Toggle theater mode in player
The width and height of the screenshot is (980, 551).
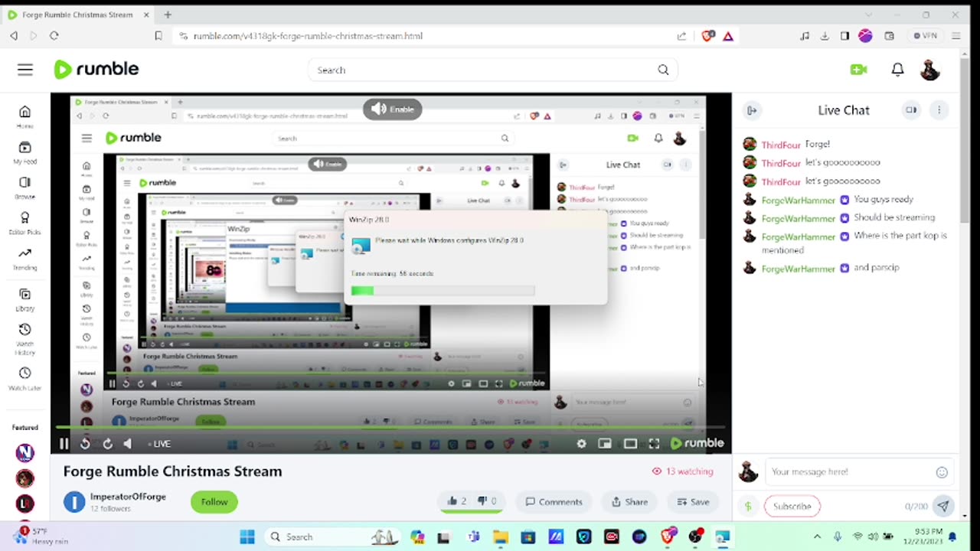[x=630, y=443]
